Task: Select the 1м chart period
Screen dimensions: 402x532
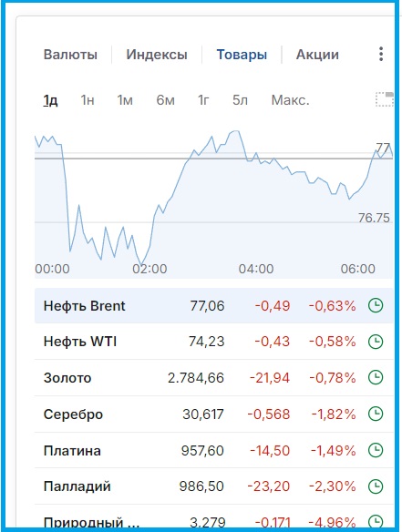Action: (125, 100)
